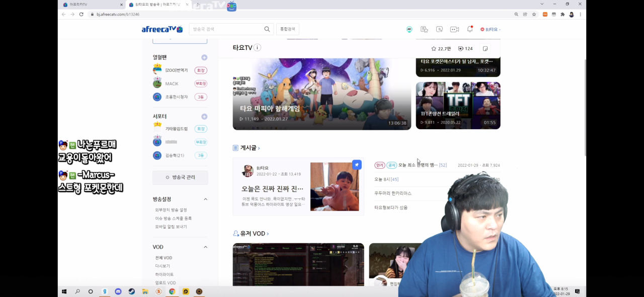Click the broadcast camera icon in header
This screenshot has width=644, height=297.
454,29
